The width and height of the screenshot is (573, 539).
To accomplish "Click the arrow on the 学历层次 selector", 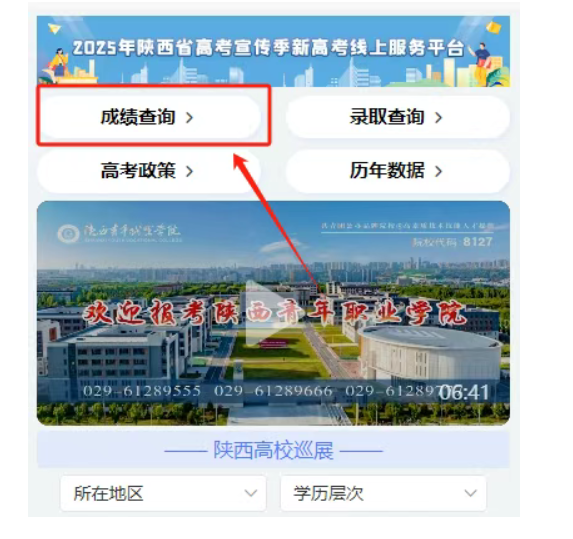I will coord(470,493).
